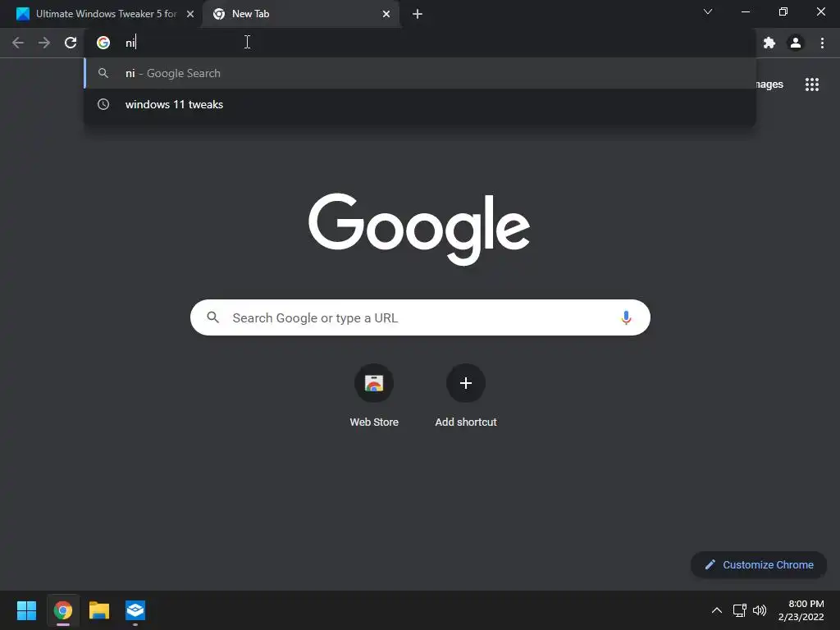Open the blue box app in taskbar
The image size is (840, 630).
tap(135, 610)
